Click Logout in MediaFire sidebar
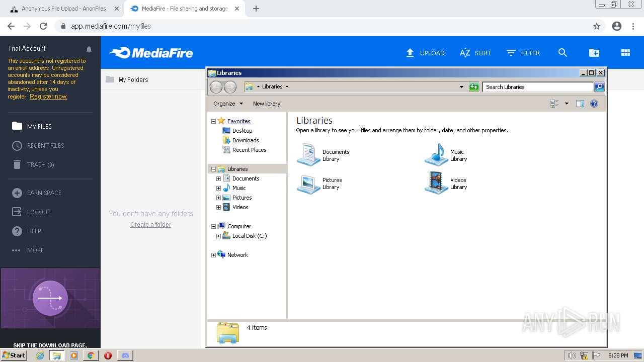Screen dimensions: 644x362 [x=32, y=212]
